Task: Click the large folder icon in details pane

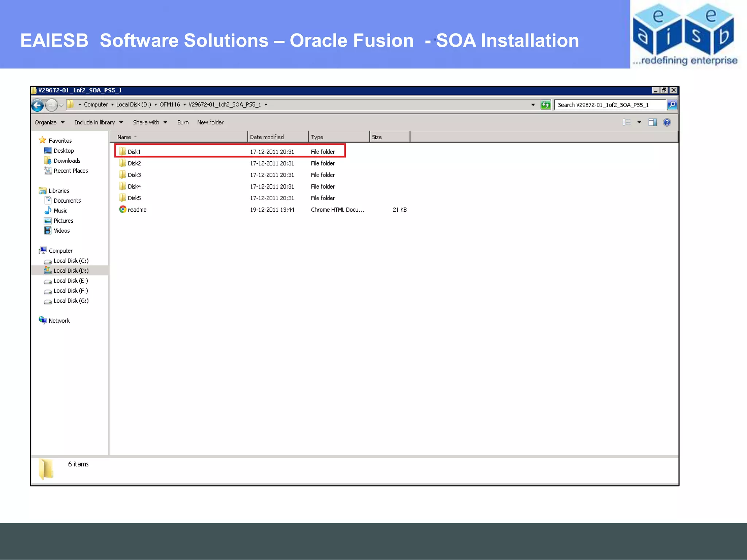Action: (46, 469)
